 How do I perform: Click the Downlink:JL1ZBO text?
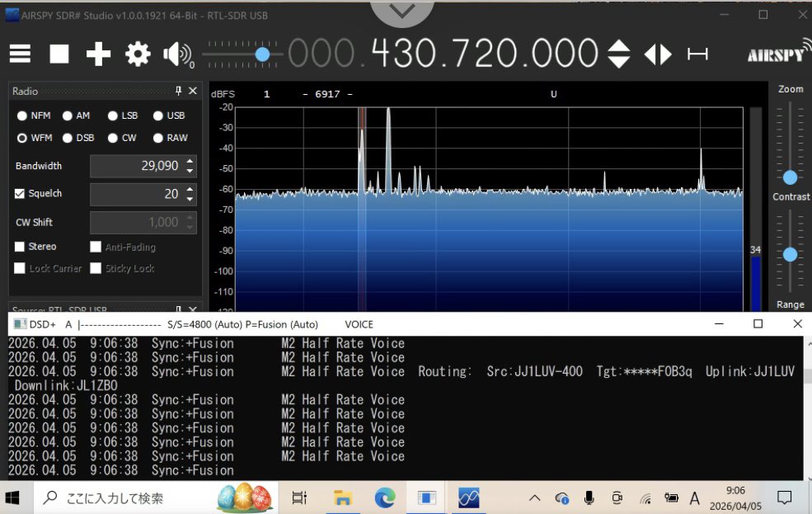click(66, 385)
